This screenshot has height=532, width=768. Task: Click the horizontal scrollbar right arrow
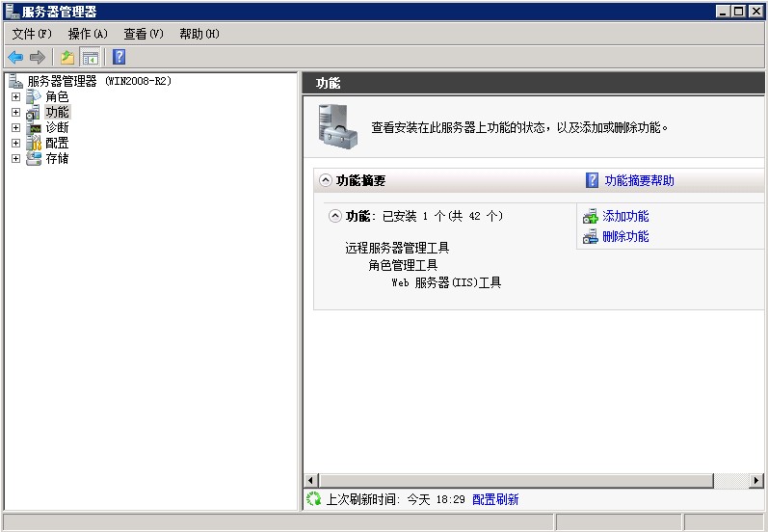756,481
